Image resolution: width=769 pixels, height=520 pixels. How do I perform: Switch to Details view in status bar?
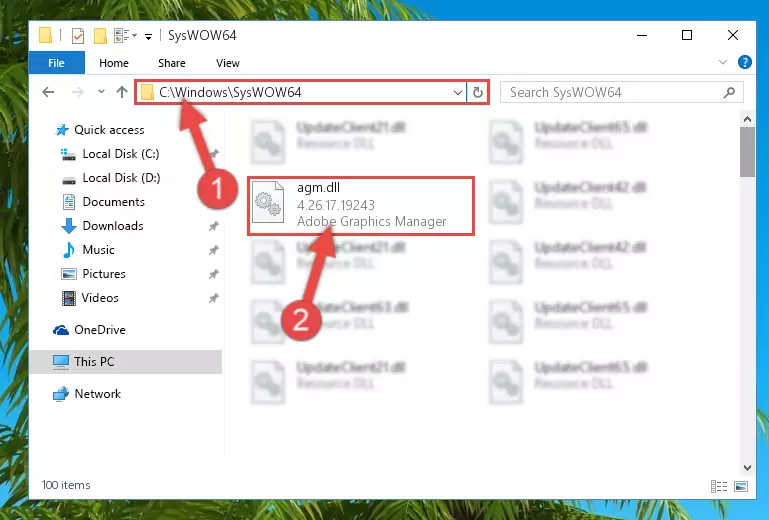tap(718, 486)
